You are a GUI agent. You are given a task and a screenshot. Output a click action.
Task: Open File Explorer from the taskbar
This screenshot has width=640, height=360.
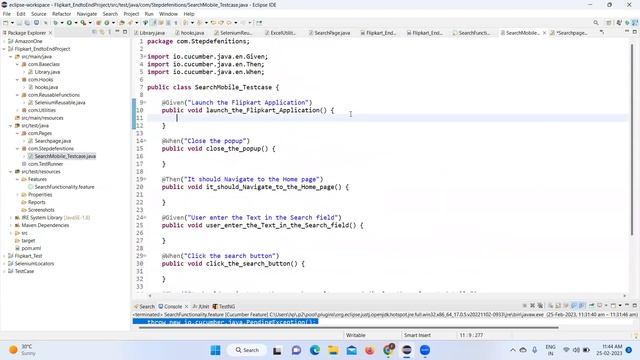333,350
